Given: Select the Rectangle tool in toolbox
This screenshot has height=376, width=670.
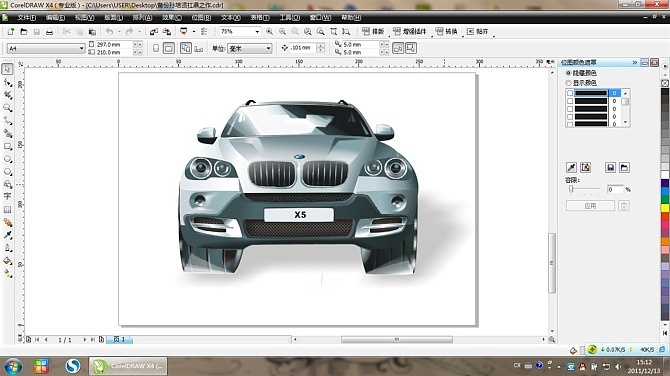Looking at the screenshot, I should [x=7, y=146].
